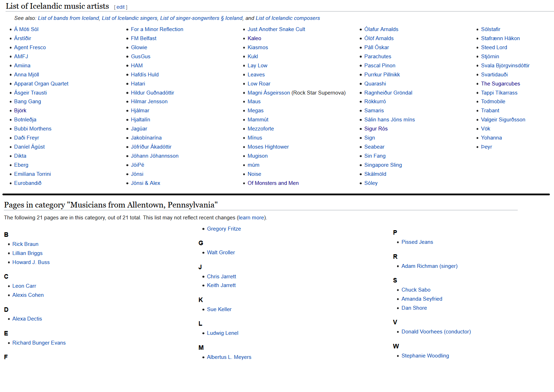Screen dimensions: 554x392
Task: Open List of Icelandic composers link
Action: pos(288,18)
